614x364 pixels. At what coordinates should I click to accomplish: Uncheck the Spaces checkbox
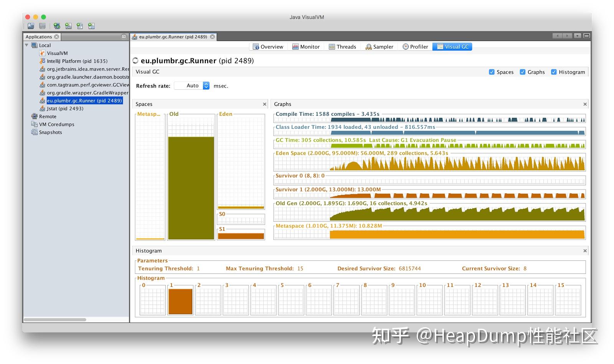(x=492, y=72)
